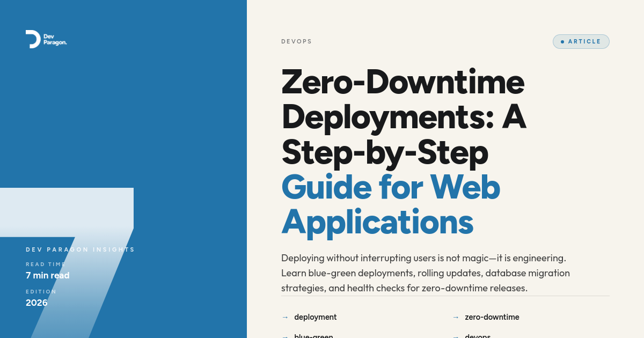Click the edition year "2026"
The height and width of the screenshot is (338, 644).
36,303
